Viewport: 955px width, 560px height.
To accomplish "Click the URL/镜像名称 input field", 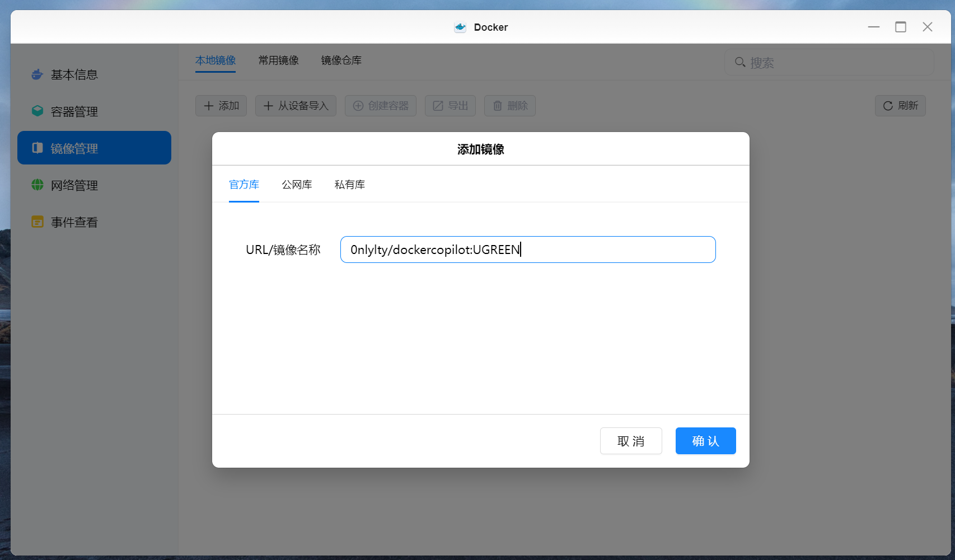I will click(x=528, y=250).
